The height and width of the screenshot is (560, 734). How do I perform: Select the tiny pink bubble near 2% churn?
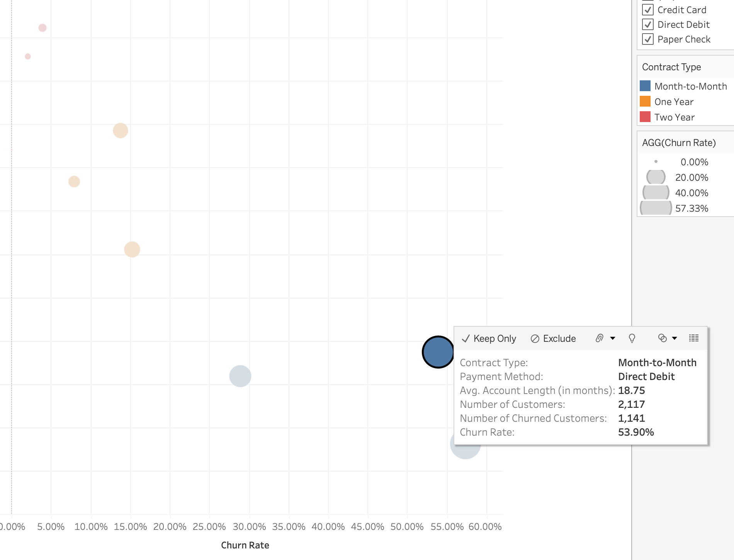(28, 56)
